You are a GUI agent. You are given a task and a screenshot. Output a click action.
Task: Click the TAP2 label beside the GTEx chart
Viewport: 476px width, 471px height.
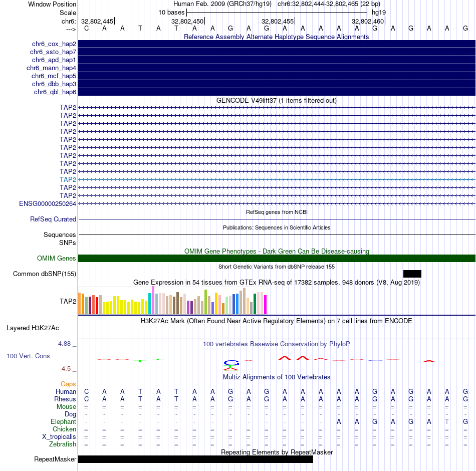68,301
